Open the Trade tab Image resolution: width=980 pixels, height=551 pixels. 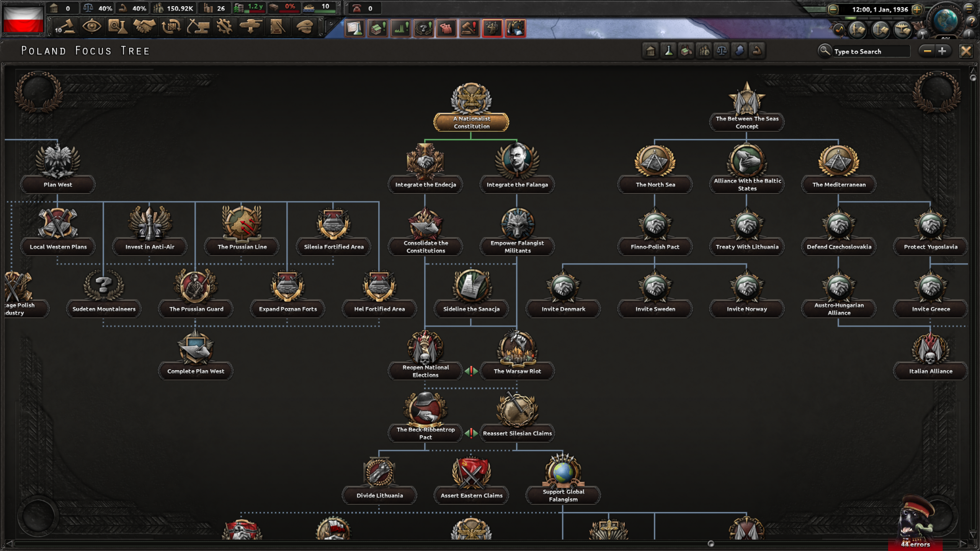(x=171, y=27)
